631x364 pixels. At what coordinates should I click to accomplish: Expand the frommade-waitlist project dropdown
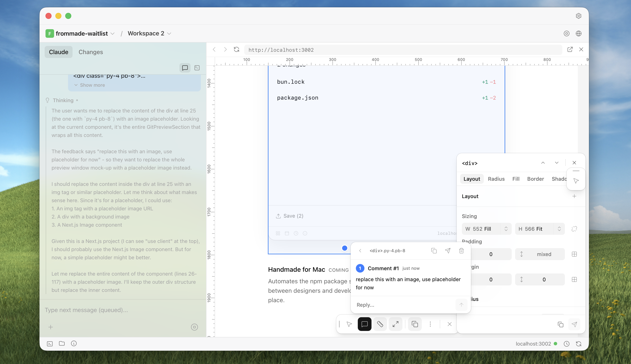113,33
